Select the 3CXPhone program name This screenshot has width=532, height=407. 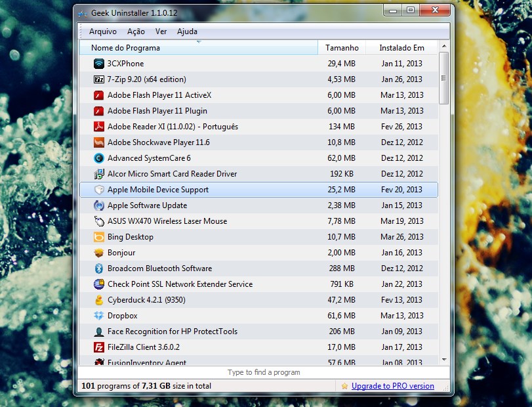coord(125,64)
